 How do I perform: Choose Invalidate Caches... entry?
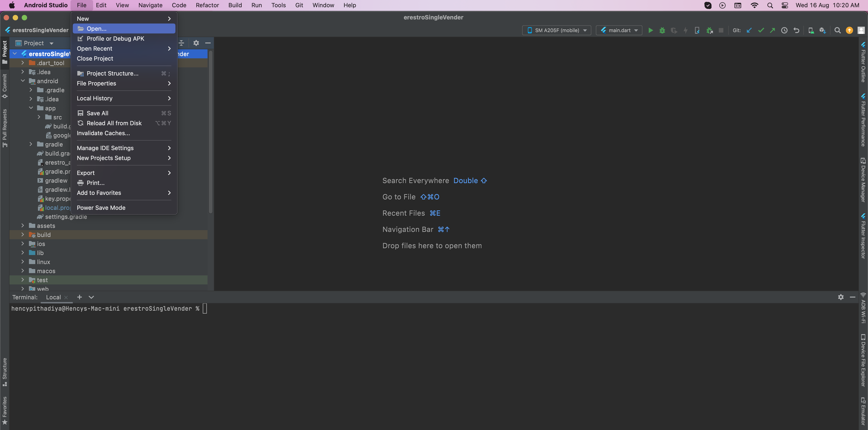[124, 133]
